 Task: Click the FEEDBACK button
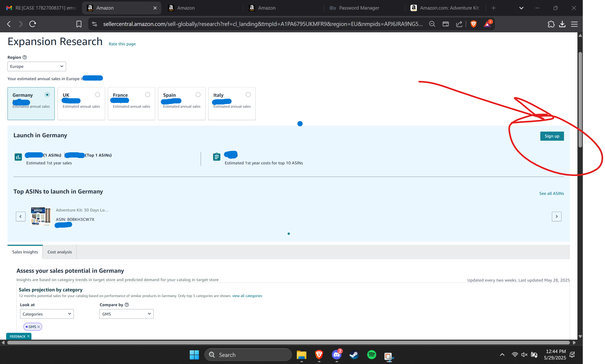[x=18, y=336]
